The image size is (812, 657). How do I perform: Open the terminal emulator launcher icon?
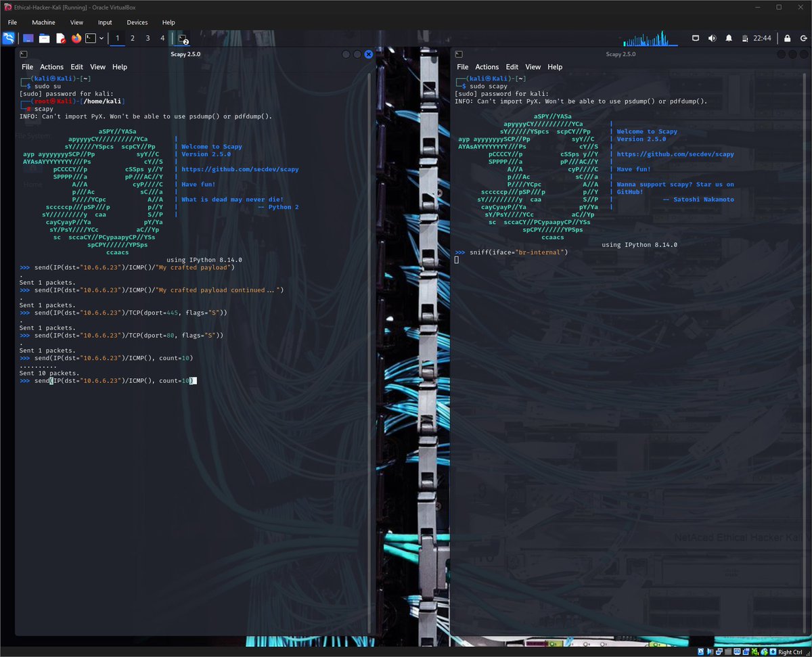point(91,39)
